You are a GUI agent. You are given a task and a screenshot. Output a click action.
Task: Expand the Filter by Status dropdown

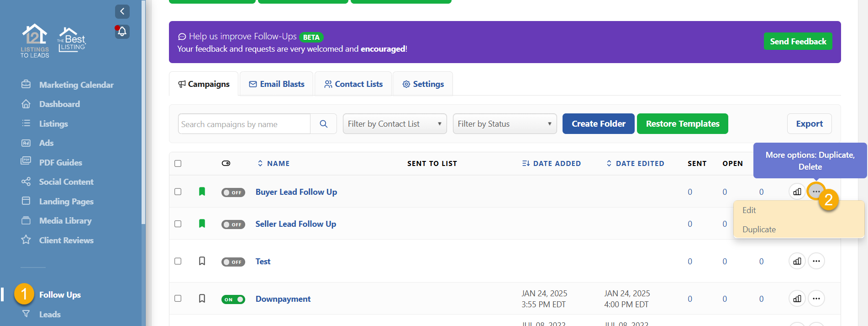[x=504, y=124]
